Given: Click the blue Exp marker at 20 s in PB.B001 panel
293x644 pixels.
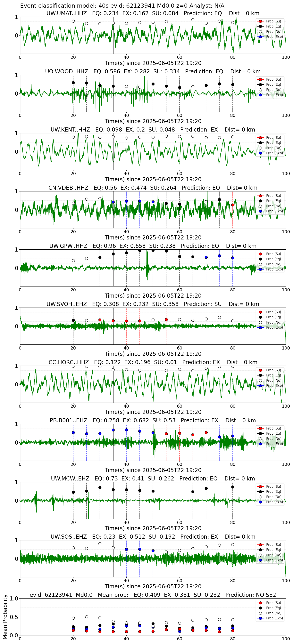Looking at the screenshot, I should (73, 432).
